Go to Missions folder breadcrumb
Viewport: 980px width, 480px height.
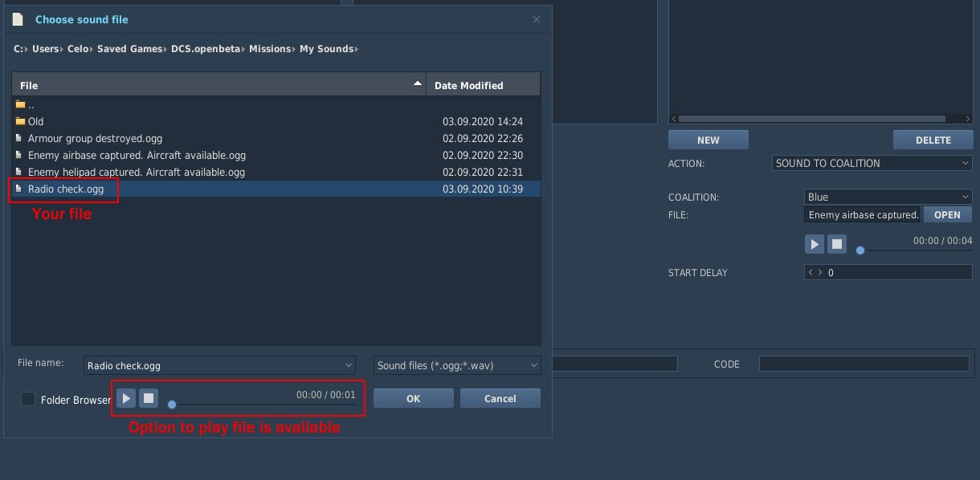coord(270,49)
